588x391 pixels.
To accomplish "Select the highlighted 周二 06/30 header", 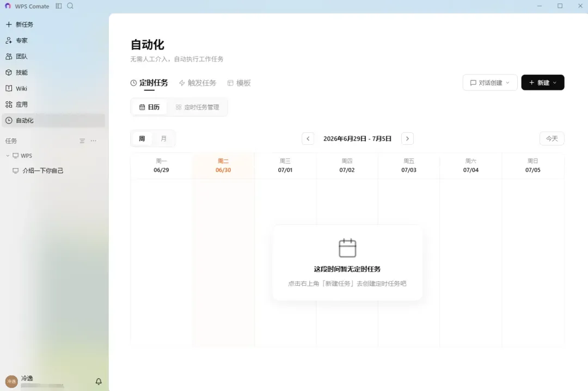I will coord(223,166).
